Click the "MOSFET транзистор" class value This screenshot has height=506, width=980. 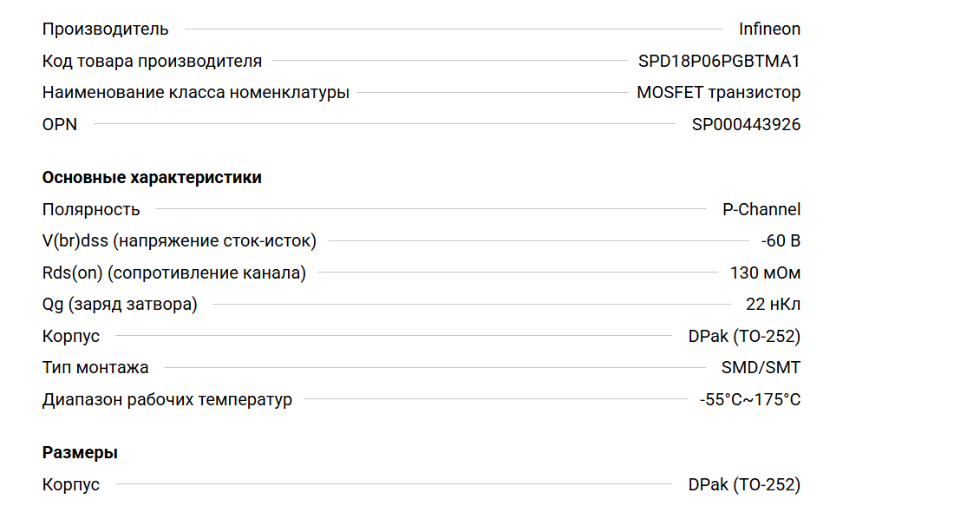click(718, 92)
